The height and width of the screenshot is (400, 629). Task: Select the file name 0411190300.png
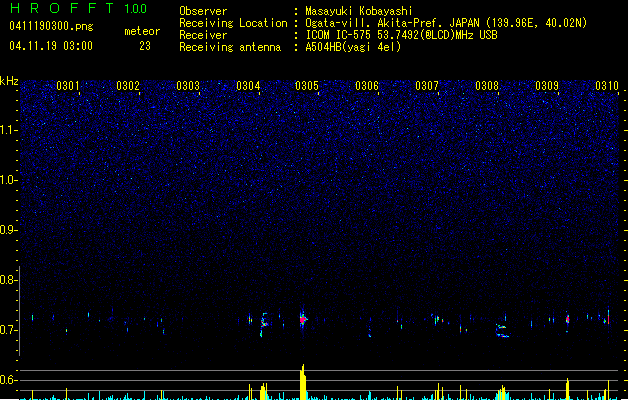(51, 26)
